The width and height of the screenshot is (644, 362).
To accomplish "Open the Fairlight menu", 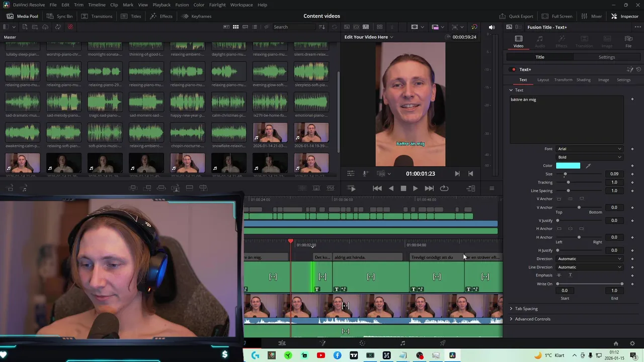I will [x=217, y=5].
